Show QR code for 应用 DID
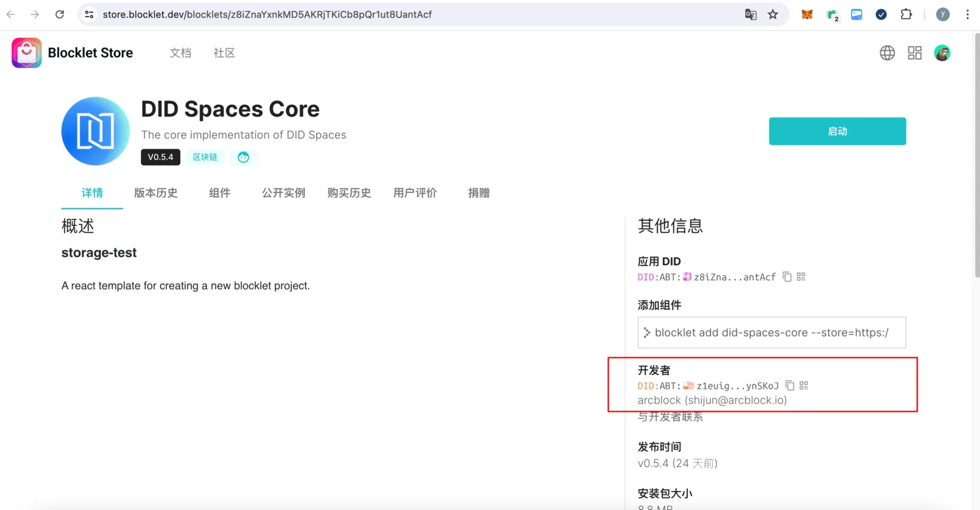 pyautogui.click(x=801, y=277)
